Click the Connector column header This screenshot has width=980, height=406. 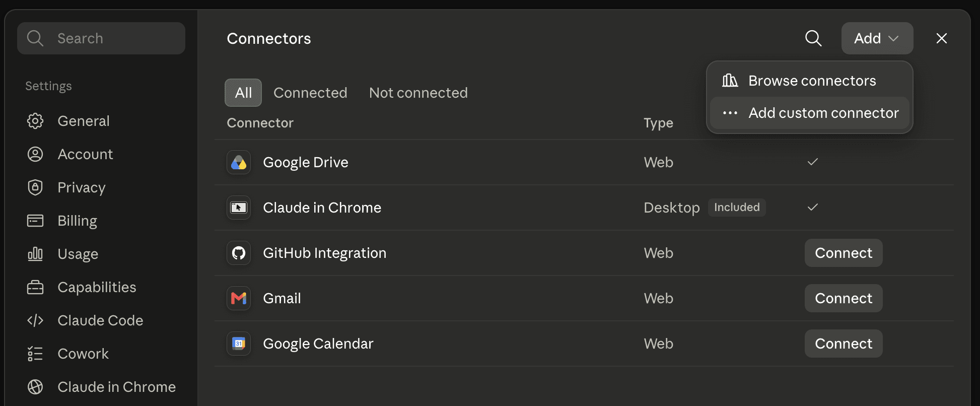click(x=260, y=123)
